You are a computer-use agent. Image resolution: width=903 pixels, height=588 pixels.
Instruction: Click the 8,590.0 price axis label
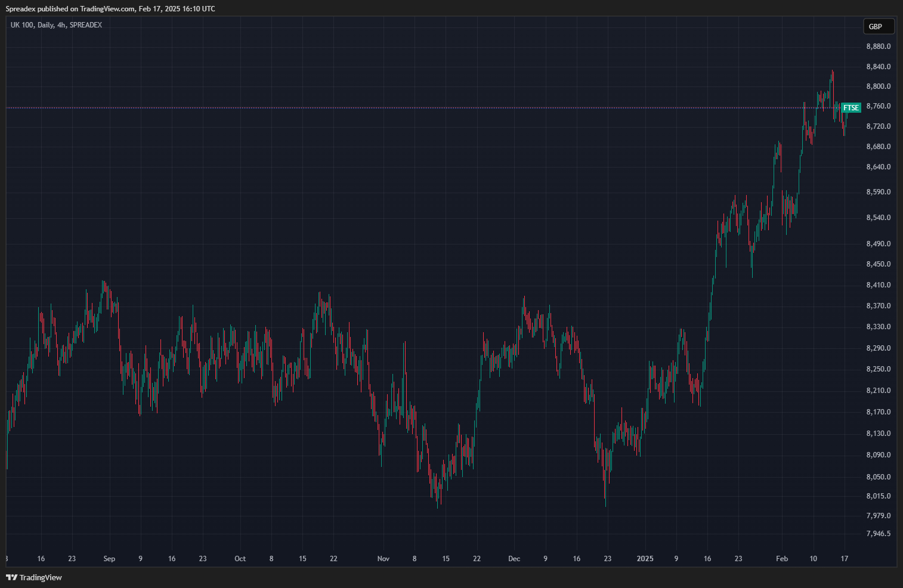[x=879, y=192]
